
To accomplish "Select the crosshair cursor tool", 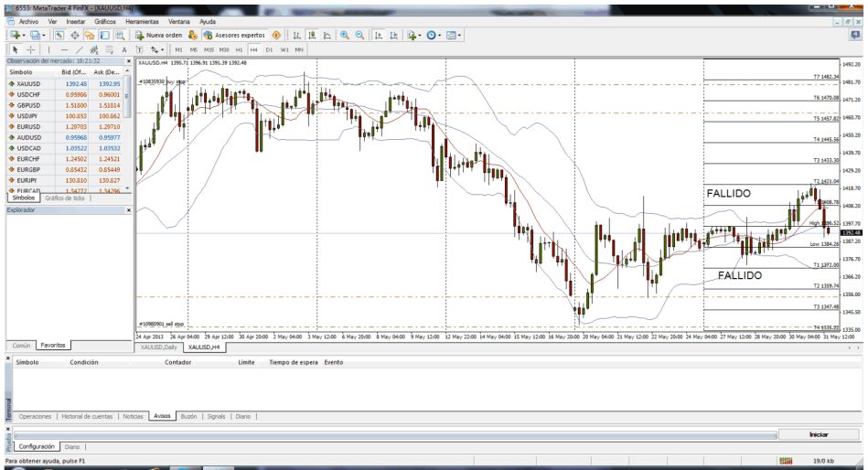I will coord(30,49).
